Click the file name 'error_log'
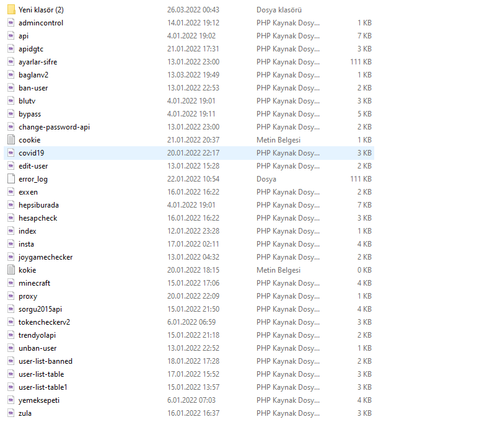 [33, 179]
